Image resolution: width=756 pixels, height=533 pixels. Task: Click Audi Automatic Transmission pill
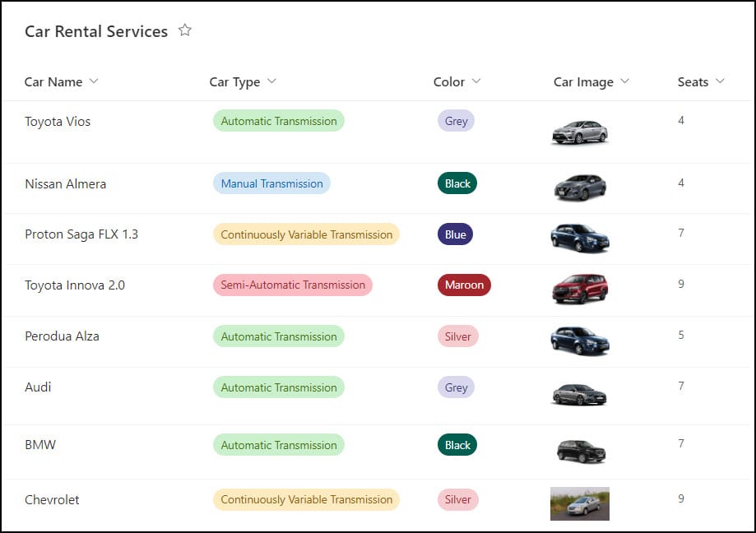pos(279,387)
